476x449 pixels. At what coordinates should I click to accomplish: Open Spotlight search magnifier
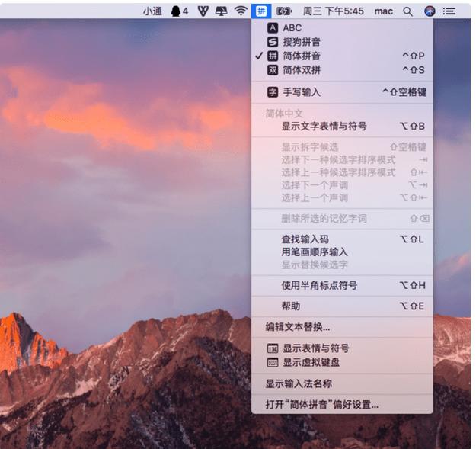(407, 11)
